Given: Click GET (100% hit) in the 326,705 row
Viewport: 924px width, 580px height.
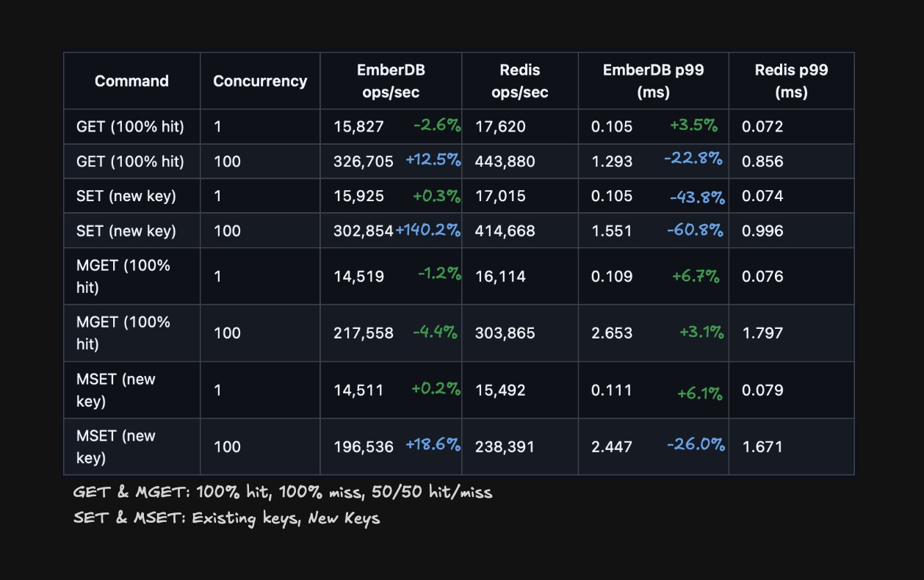Looking at the screenshot, I should point(130,162).
